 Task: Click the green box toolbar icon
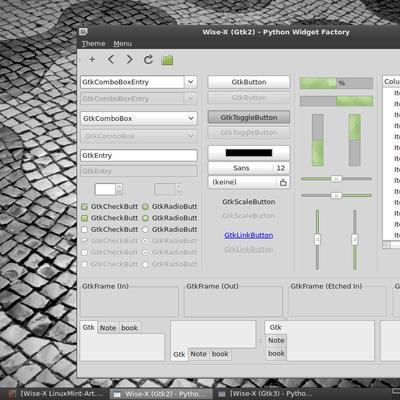(167, 60)
